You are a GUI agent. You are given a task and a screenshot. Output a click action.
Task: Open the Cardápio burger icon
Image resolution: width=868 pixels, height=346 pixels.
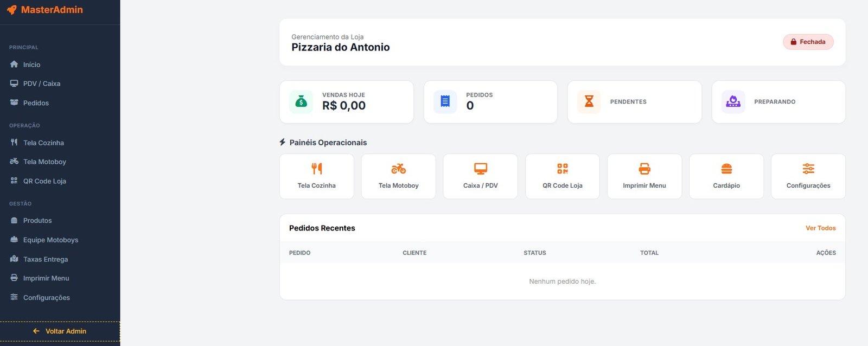726,169
